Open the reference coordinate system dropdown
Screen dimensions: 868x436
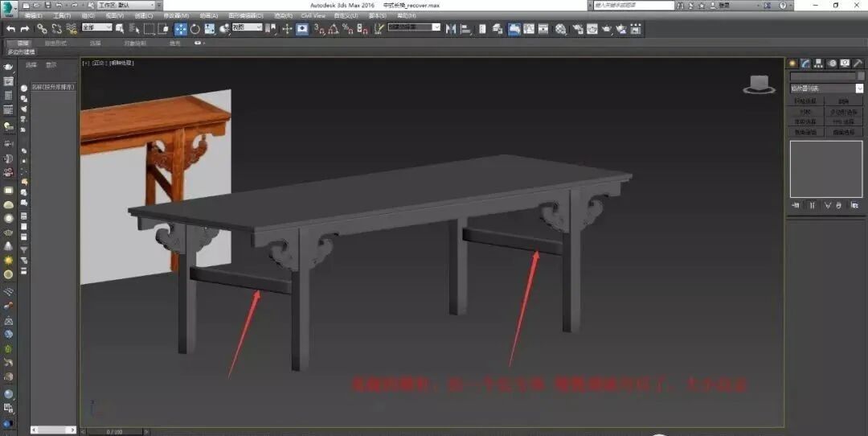click(247, 27)
